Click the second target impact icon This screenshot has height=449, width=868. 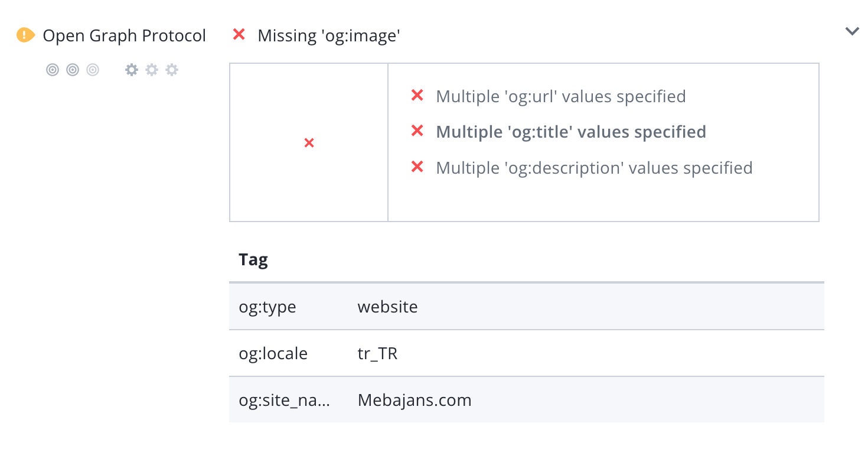coord(73,70)
